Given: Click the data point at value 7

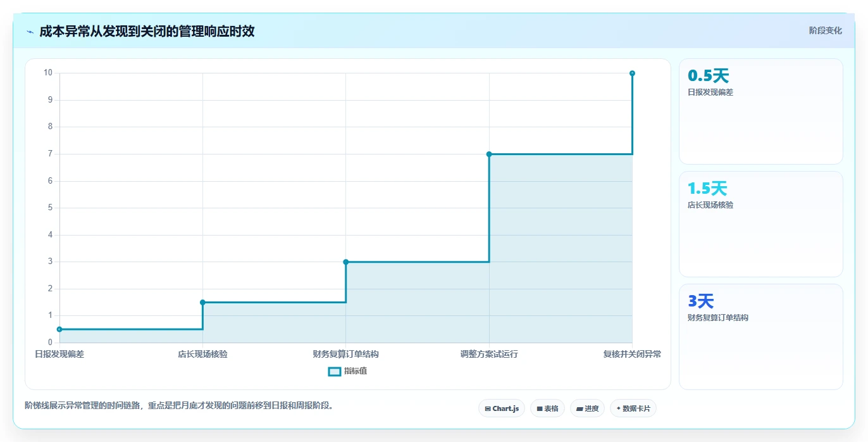Looking at the screenshot, I should coord(489,154).
